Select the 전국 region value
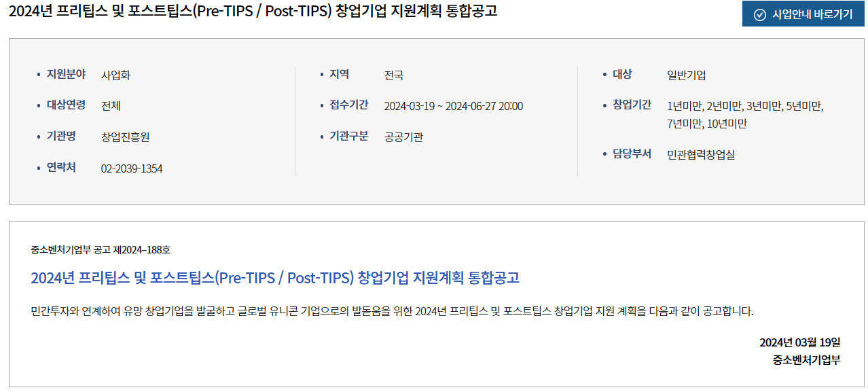The height and width of the screenshot is (392, 868). point(394,75)
